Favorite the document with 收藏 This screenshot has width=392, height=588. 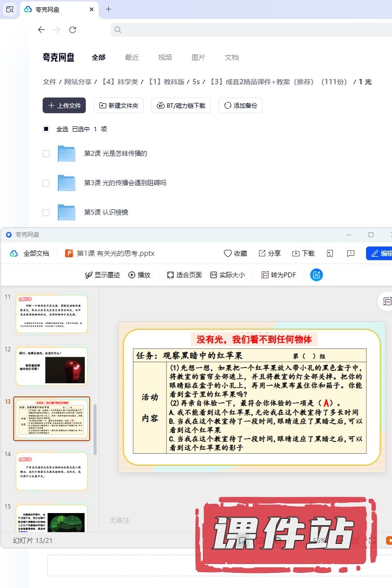click(x=235, y=253)
